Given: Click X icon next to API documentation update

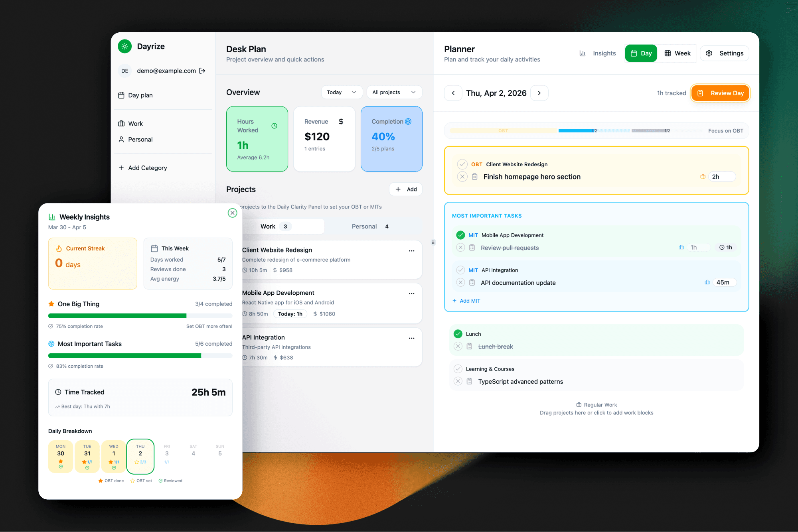Looking at the screenshot, I should [460, 282].
